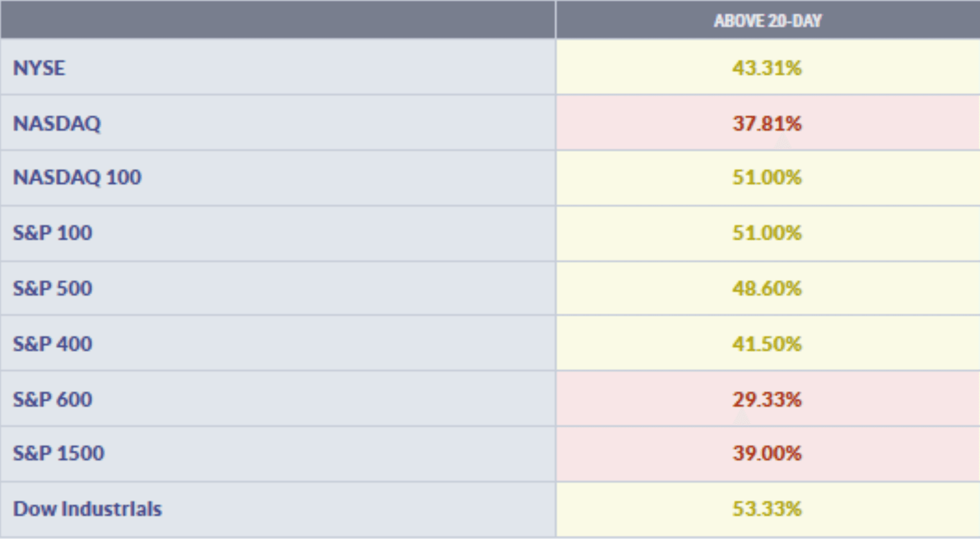Open the S&P 500 index link
This screenshot has width=980, height=539.
tap(52, 288)
